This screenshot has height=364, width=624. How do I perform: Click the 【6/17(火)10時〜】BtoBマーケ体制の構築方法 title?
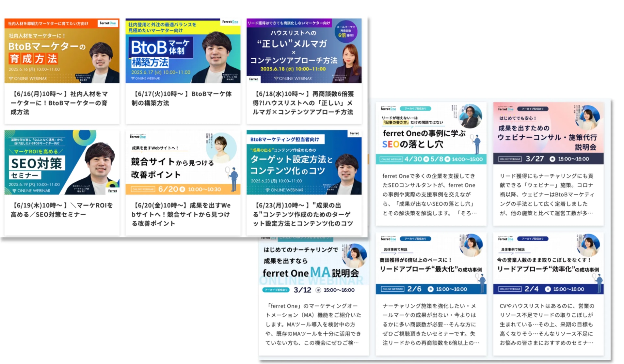[182, 98]
